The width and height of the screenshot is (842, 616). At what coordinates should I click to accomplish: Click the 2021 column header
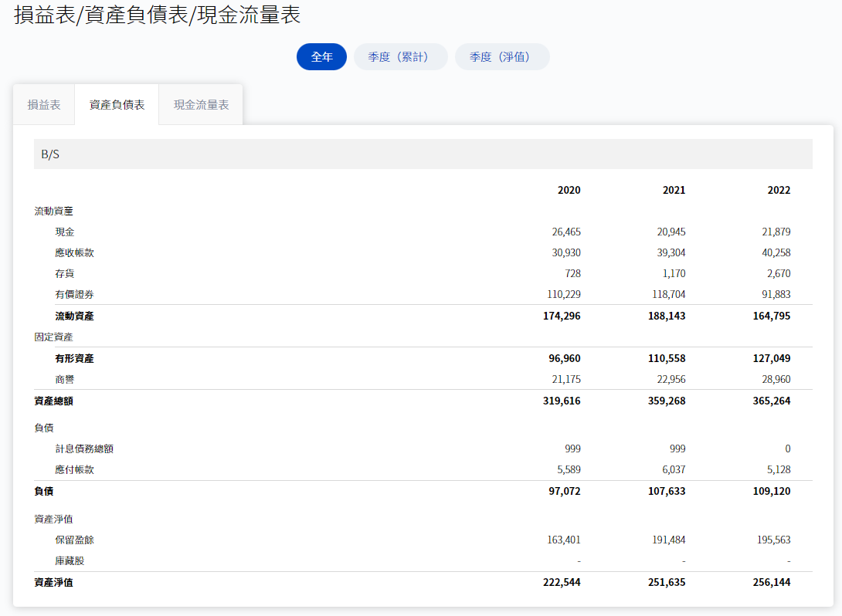point(674,190)
